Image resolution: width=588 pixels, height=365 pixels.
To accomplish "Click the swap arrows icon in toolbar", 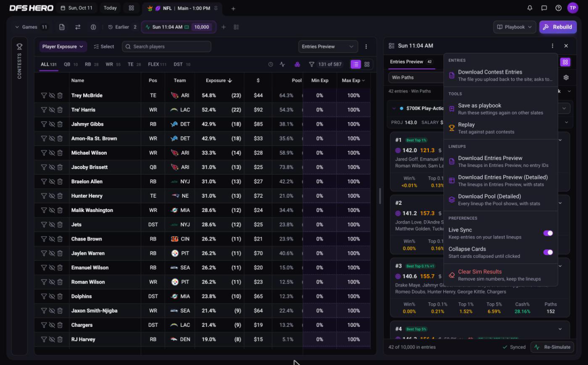I will pos(78,27).
